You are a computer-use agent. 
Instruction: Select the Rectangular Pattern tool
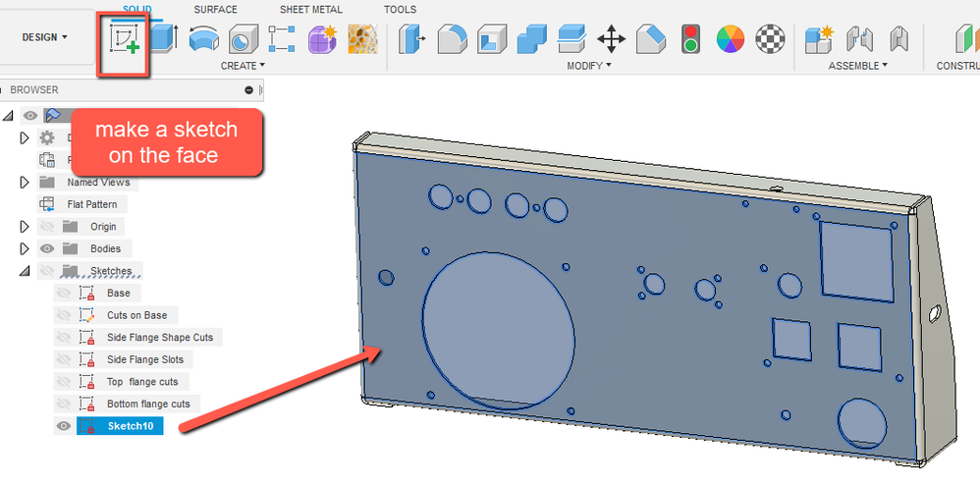[x=281, y=38]
